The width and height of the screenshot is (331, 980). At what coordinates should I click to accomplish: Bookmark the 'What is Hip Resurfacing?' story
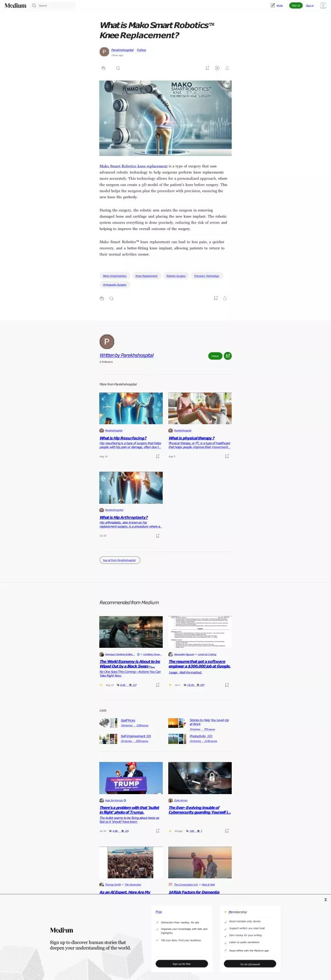pos(158,456)
